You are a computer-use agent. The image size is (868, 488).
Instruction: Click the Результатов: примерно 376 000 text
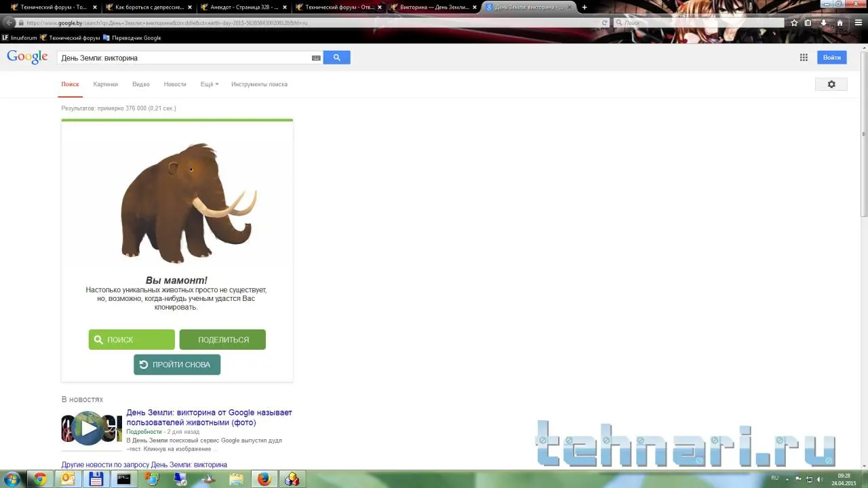[x=119, y=108]
